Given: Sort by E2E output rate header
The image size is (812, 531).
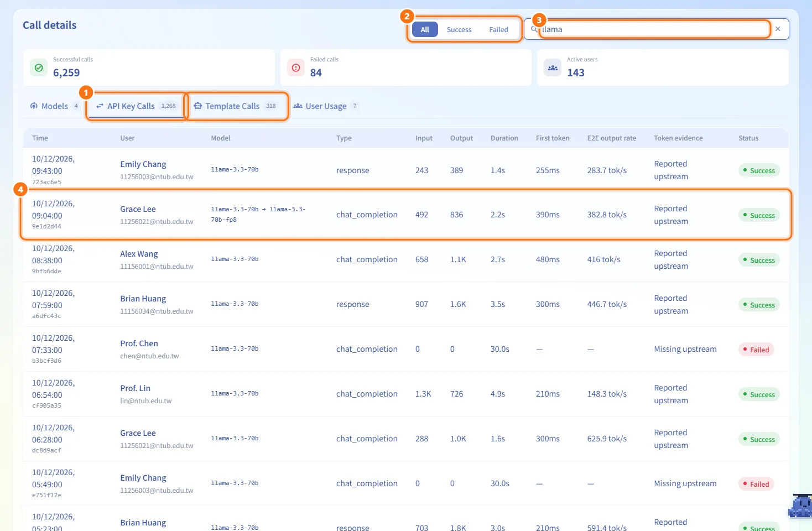Looking at the screenshot, I should coord(611,138).
